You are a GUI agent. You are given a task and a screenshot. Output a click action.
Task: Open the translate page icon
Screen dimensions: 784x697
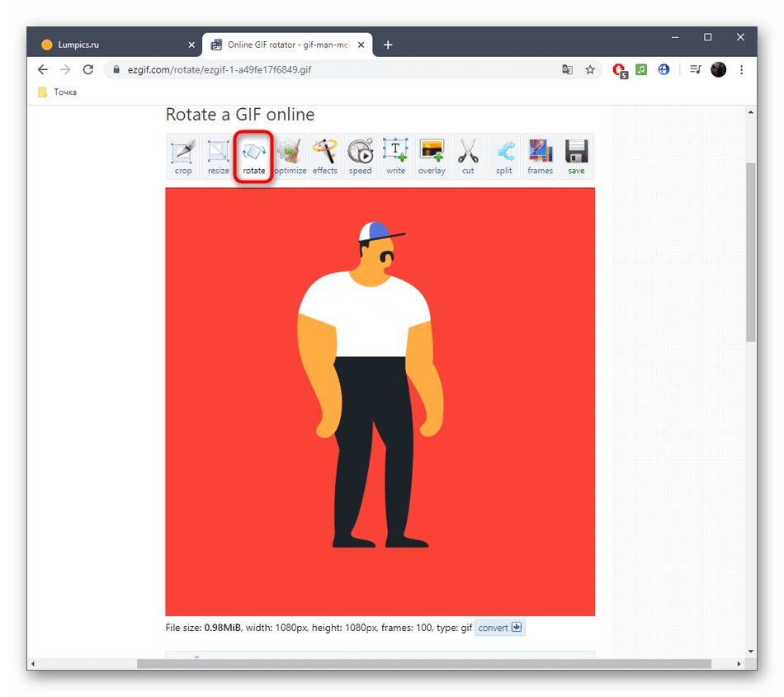coord(567,69)
